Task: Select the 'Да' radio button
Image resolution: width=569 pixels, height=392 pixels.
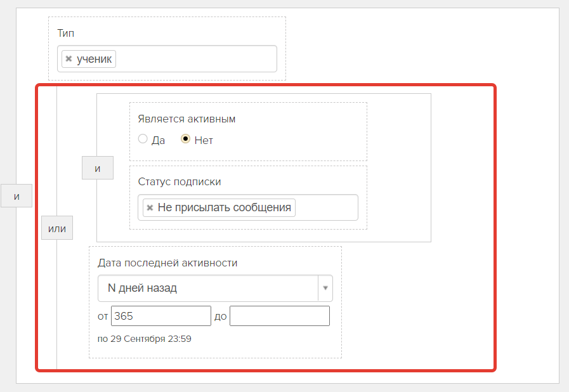Action: tap(143, 140)
